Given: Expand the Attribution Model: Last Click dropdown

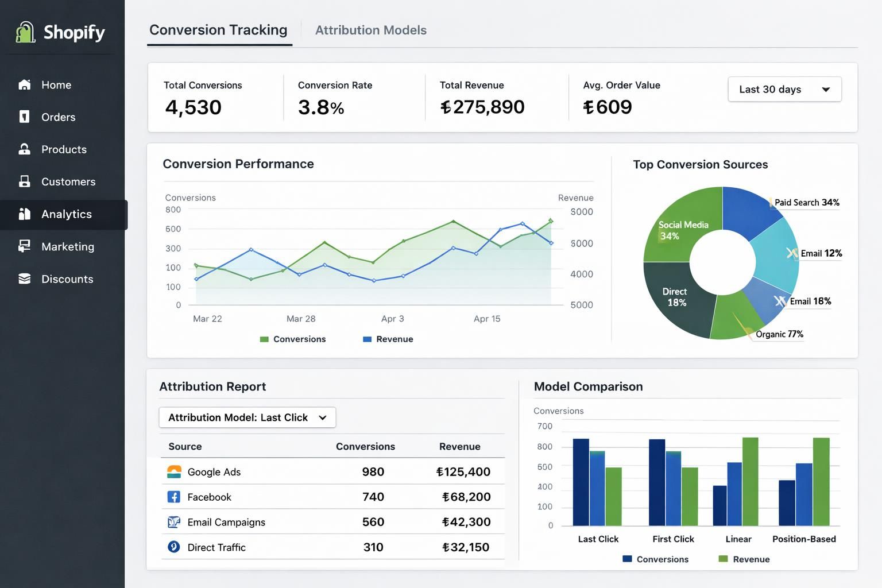Looking at the screenshot, I should point(247,417).
